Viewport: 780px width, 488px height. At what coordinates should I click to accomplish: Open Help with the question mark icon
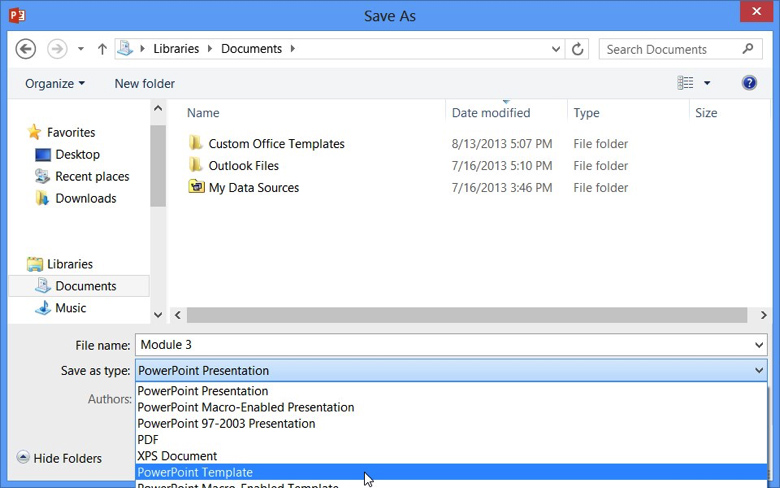point(749,83)
